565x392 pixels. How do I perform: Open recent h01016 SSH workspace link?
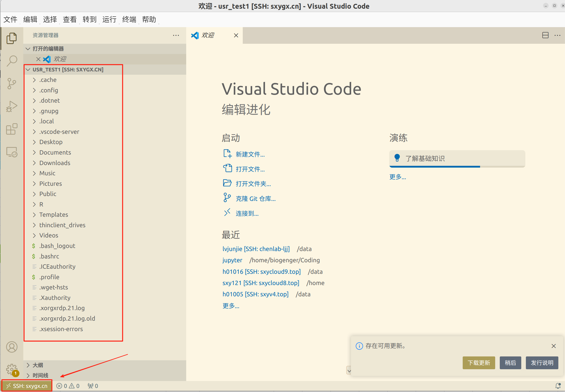[261, 271]
